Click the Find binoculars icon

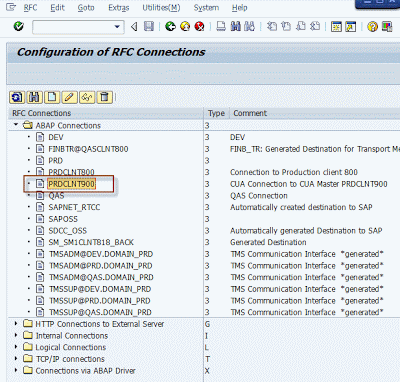235,26
